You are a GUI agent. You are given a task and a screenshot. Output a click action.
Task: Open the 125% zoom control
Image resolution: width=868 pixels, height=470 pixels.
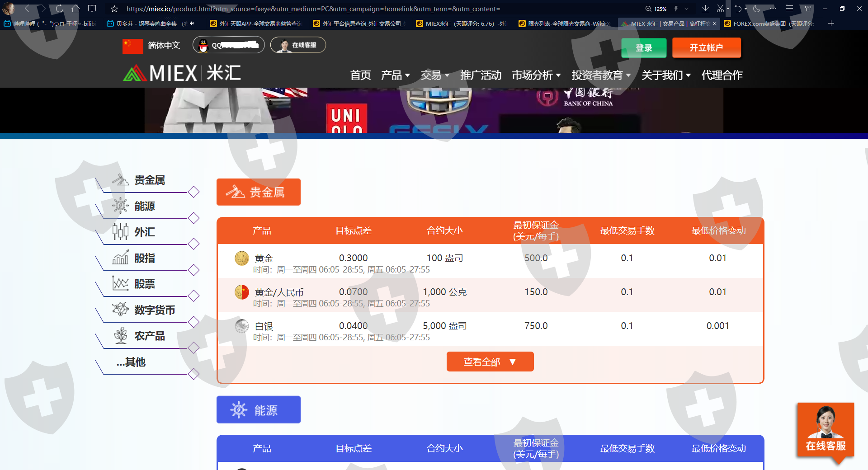[656, 9]
